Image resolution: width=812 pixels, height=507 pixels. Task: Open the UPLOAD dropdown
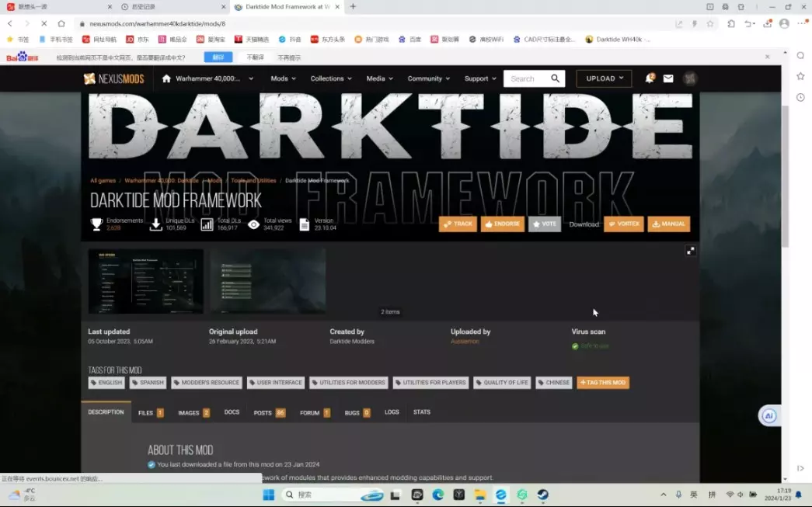(x=604, y=78)
